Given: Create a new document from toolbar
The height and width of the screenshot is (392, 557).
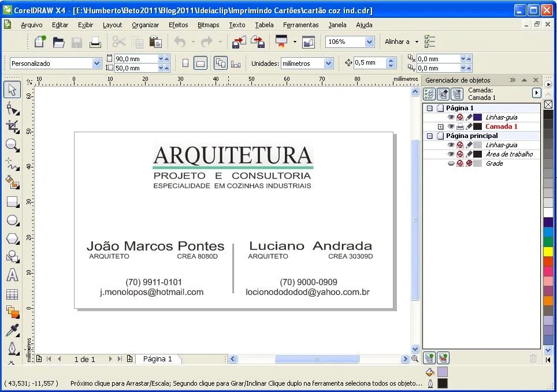Looking at the screenshot, I should [x=40, y=42].
